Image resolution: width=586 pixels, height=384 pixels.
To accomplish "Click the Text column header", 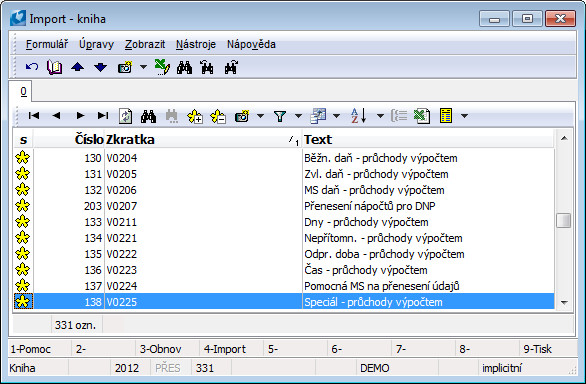I will tap(428, 139).
